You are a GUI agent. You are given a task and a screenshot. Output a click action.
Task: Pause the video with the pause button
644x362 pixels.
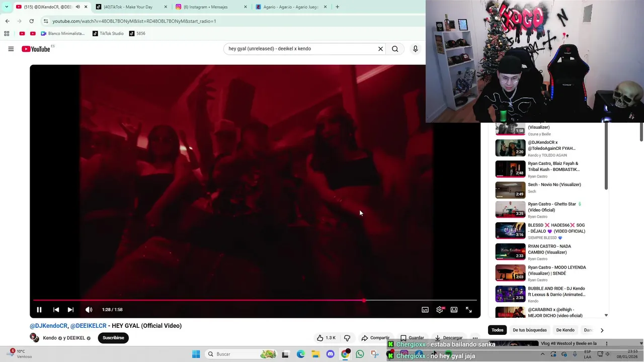39,310
